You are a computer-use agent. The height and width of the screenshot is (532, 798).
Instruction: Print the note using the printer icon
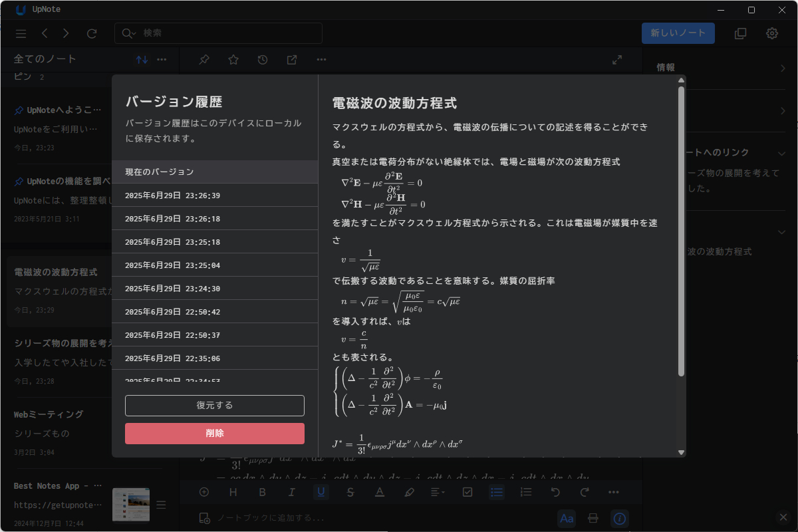coord(593,518)
